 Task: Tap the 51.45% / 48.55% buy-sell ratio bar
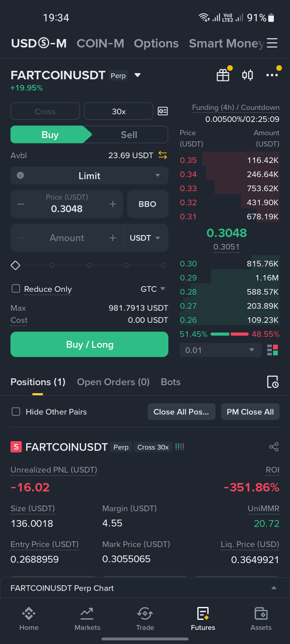[230, 334]
